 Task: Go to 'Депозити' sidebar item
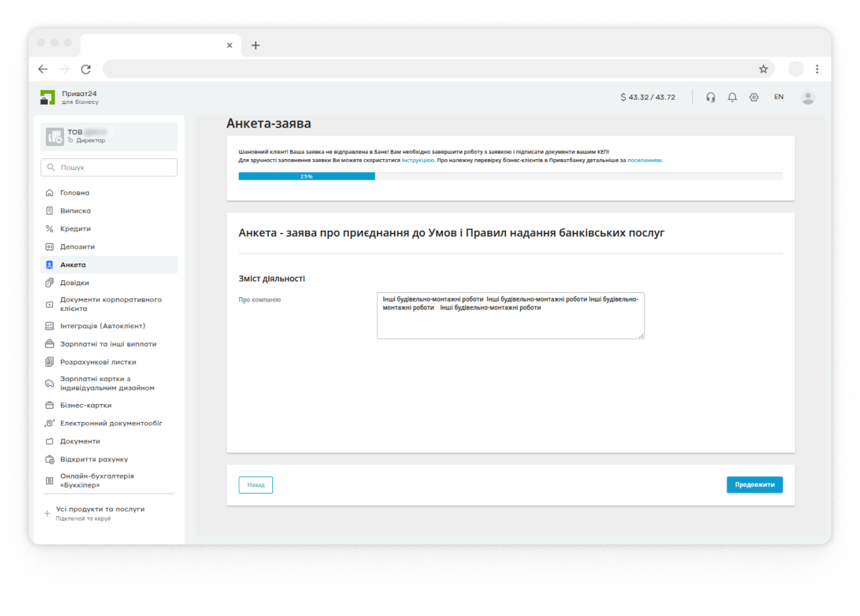[77, 246]
